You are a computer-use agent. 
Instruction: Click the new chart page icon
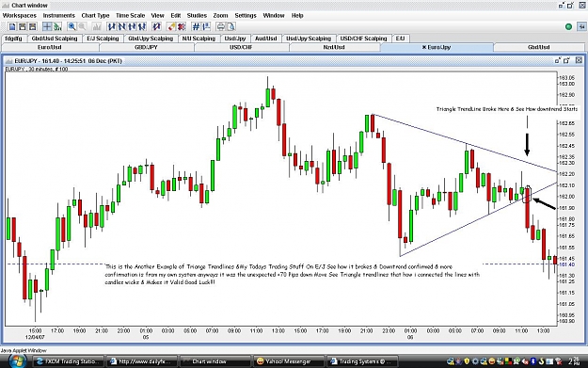click(12, 26)
